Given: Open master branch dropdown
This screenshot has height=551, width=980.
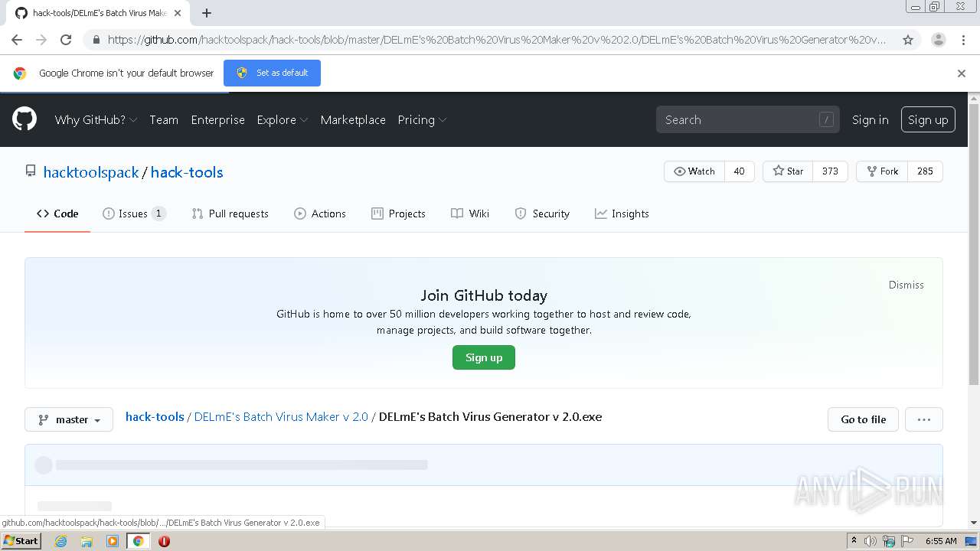Looking at the screenshot, I should [69, 419].
